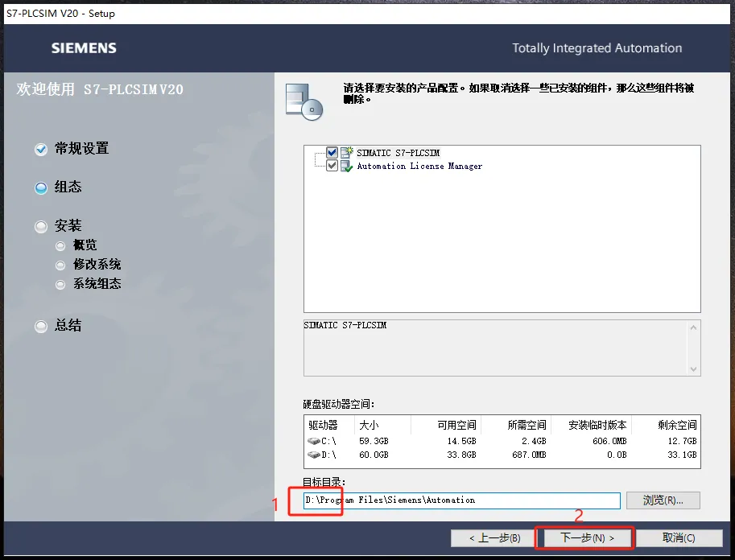
Task: Click the 33.1GB remaining space cell
Action: [x=682, y=455]
